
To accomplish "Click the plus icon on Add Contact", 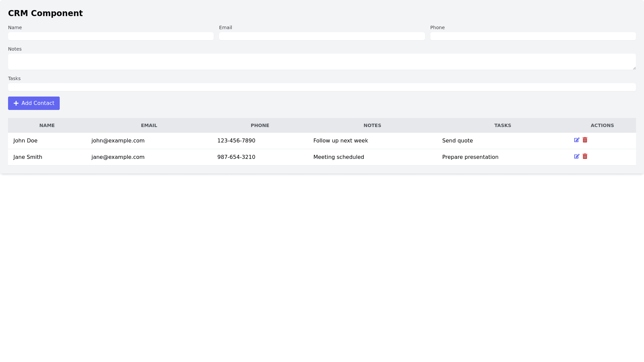I will (16, 103).
